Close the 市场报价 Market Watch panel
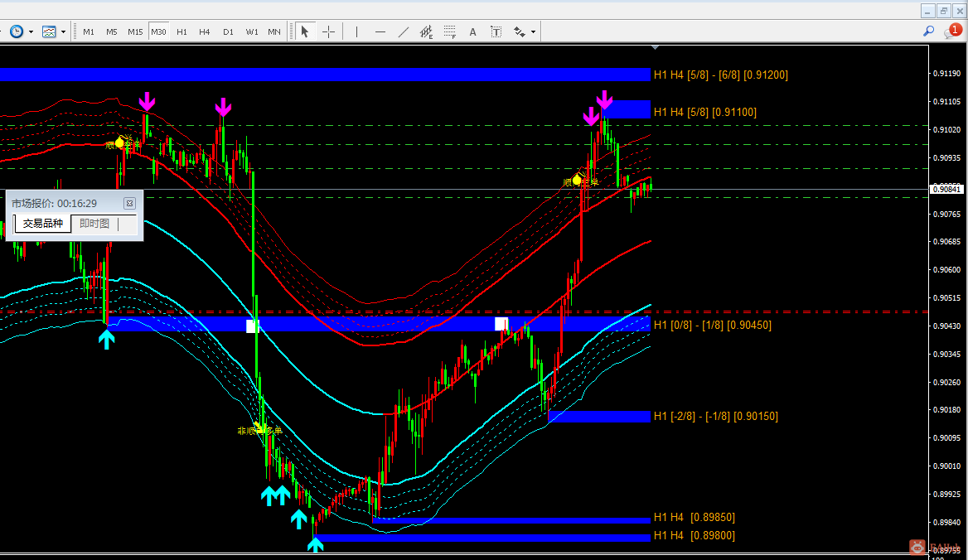 point(129,203)
